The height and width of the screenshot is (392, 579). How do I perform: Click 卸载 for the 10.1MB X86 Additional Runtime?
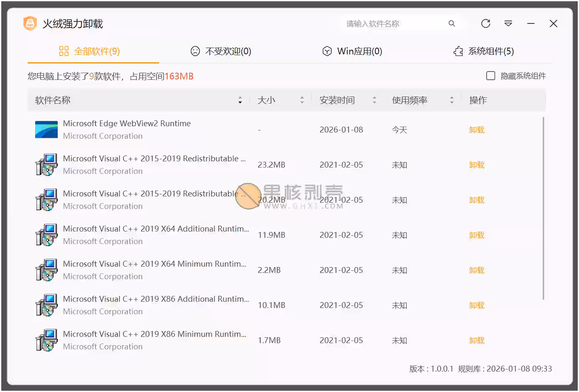coord(477,305)
